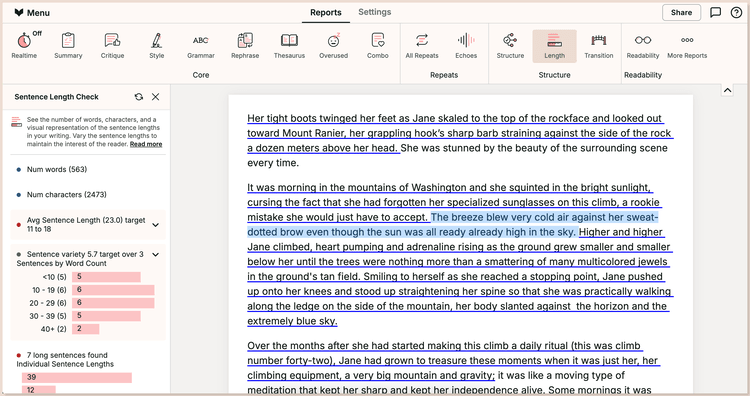Click the 10 - 19 (6) sentence bar
Screen dimensions: 750x396
(113, 290)
